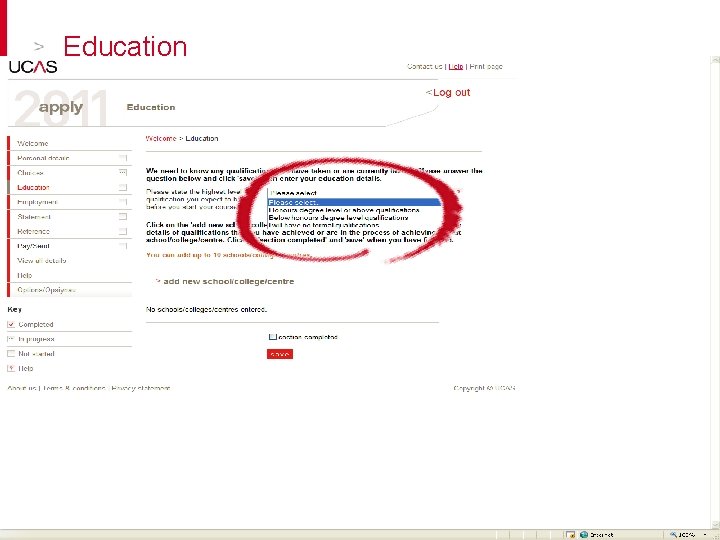The image size is (720, 540).
Task: Open zoom level dropdown arrow in status bar
Action: [705, 534]
